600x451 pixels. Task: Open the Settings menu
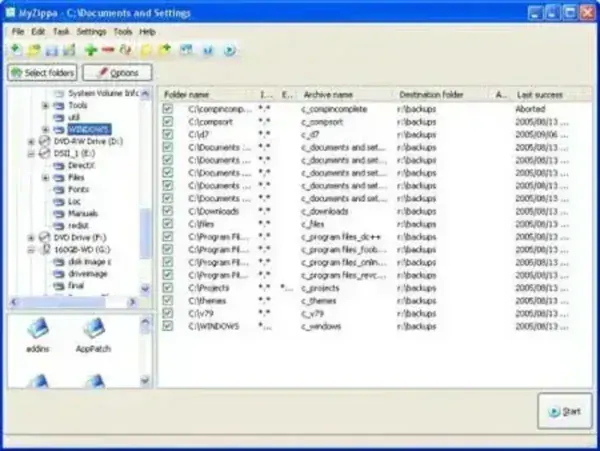click(x=91, y=32)
